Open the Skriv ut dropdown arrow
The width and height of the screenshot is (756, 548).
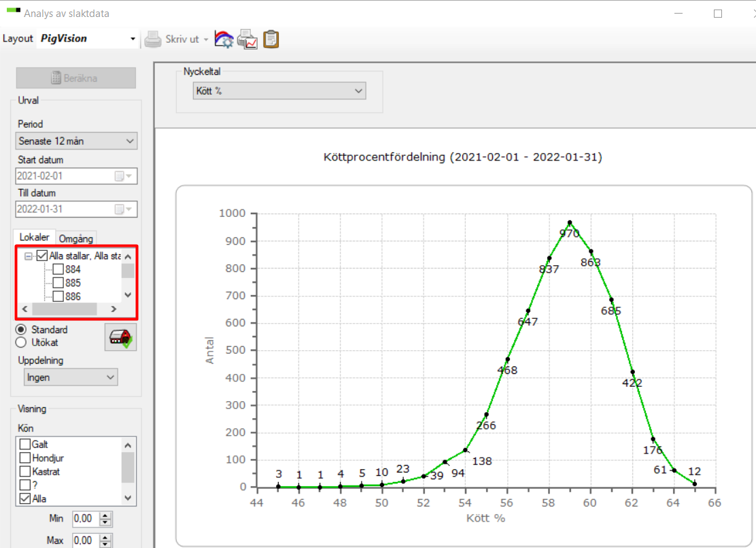point(206,39)
